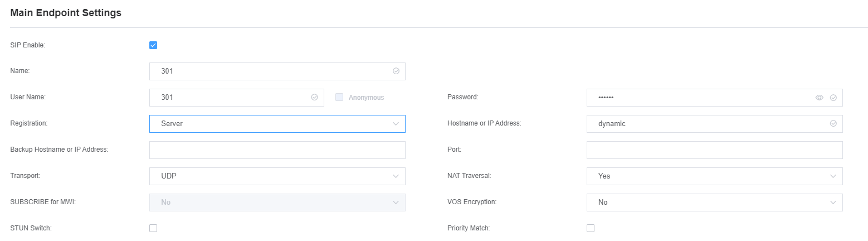
Task: Click the empty Port input field
Action: pyautogui.click(x=715, y=150)
